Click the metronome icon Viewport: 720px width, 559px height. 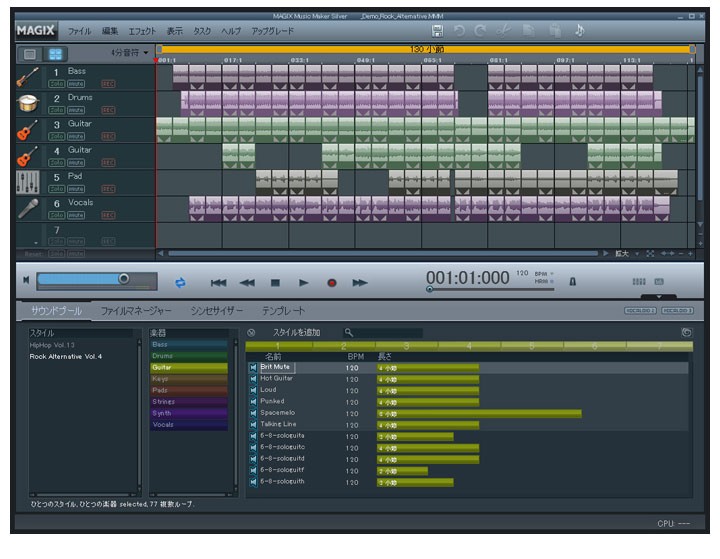tap(572, 281)
